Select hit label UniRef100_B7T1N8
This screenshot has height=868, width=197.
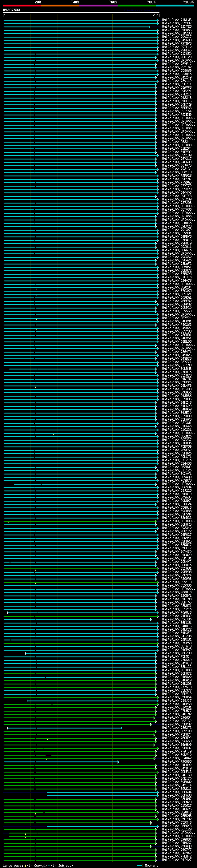176,365
